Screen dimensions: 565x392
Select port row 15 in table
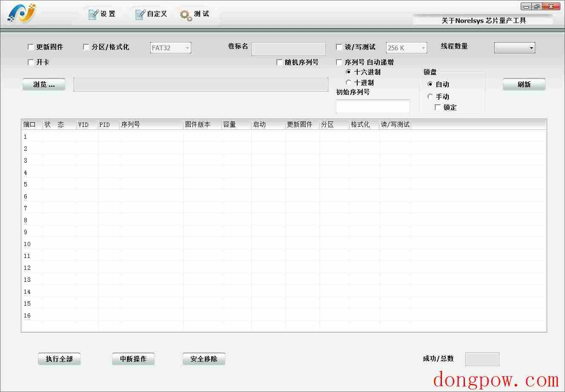[x=284, y=303]
